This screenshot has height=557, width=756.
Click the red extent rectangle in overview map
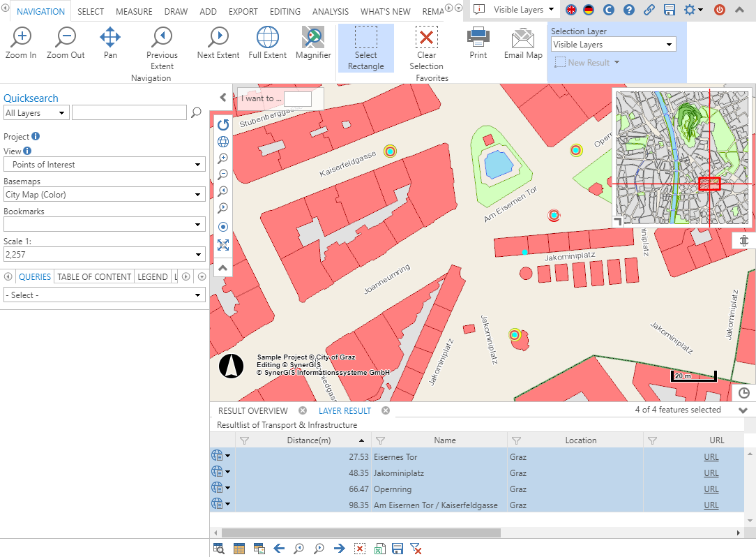coord(709,184)
